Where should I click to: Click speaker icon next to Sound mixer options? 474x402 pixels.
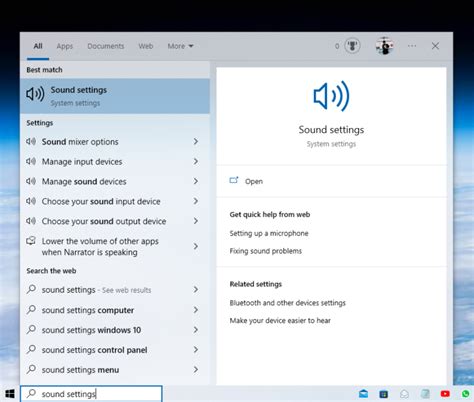pos(31,142)
